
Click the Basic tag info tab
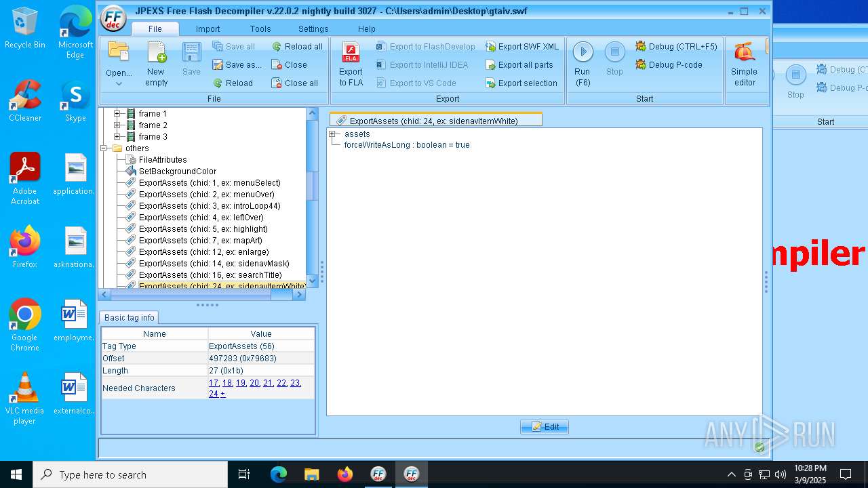129,318
